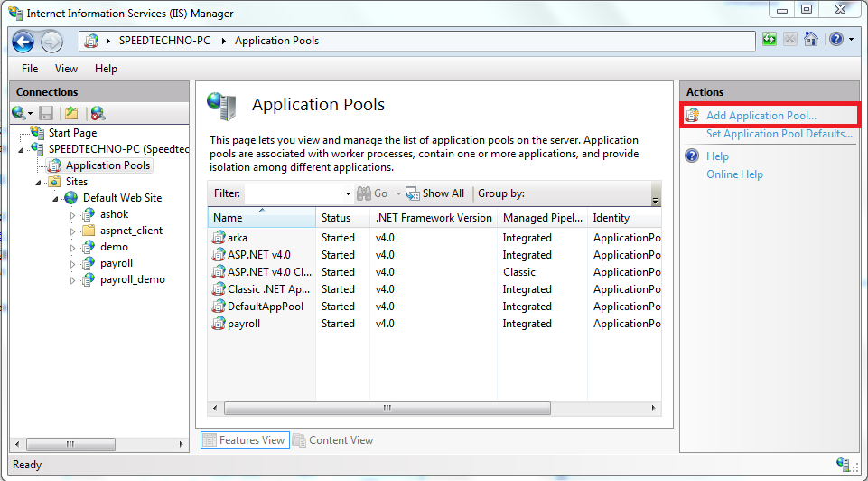This screenshot has width=868, height=481.
Task: Go back with the blue back arrow
Action: (x=23, y=42)
